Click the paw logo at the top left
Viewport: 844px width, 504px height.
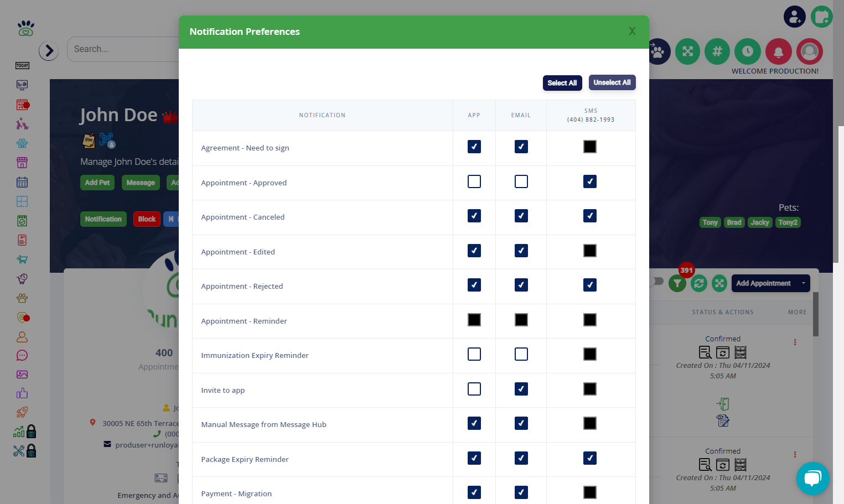[x=25, y=28]
